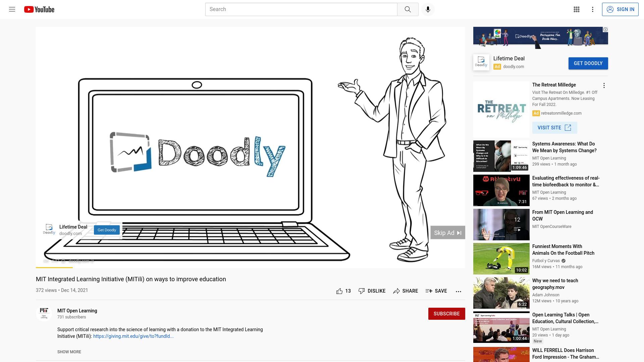
Task: Start voice search with microphone
Action: 428,9
